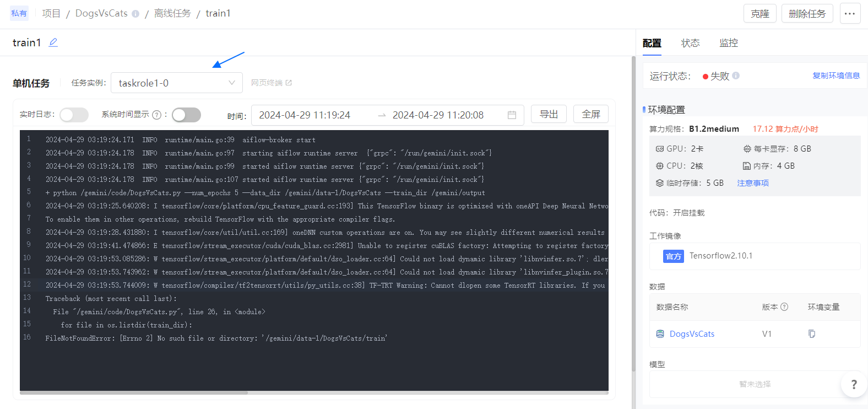Viewport: 868px width, 409px height.
Task: Switch to the 状态 tab
Action: point(690,43)
